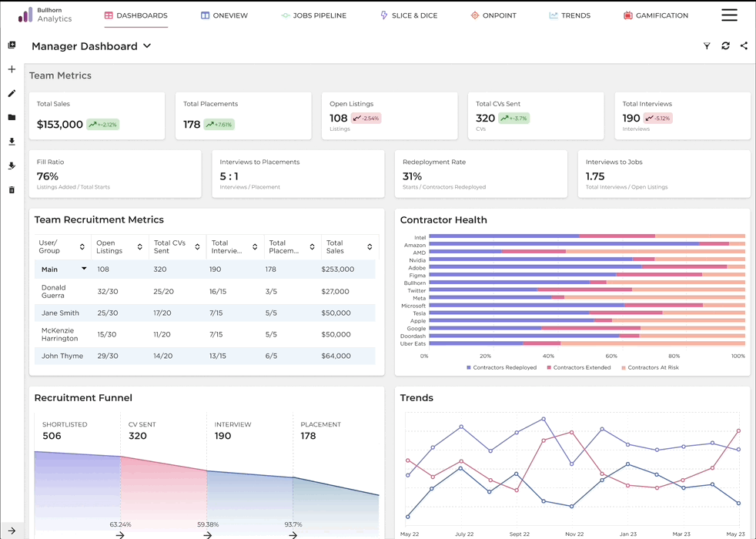756x539 pixels.
Task: Sort by User/Group column
Action: pos(82,247)
